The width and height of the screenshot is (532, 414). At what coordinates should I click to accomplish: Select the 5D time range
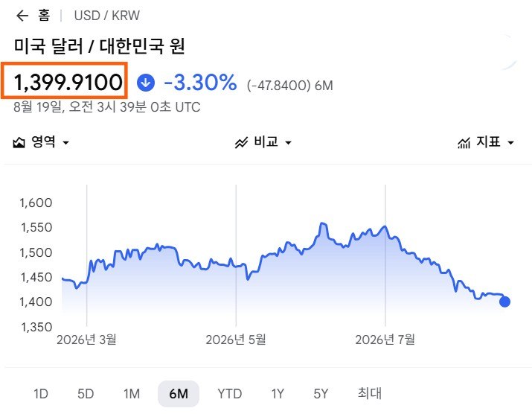pyautogui.click(x=86, y=394)
